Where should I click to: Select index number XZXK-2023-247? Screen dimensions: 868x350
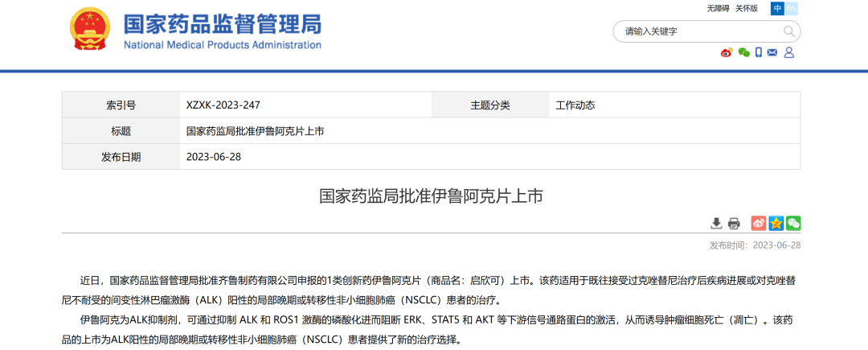pos(223,105)
